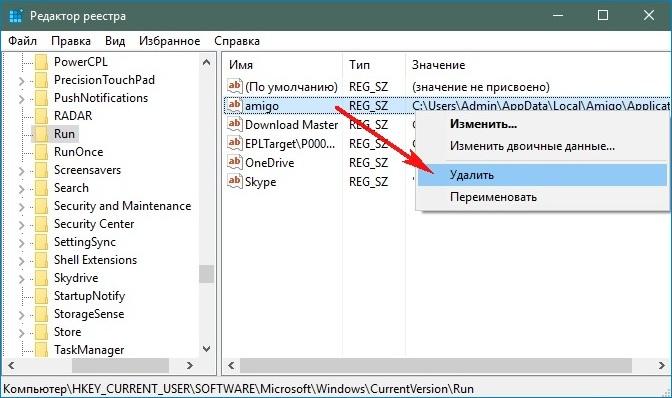Click the Security Center folder icon
Screen dimensions: 672x398
[x=41, y=224]
